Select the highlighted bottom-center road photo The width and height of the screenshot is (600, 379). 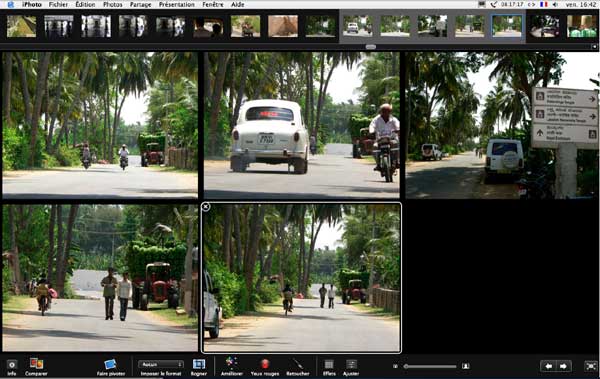pyautogui.click(x=302, y=278)
